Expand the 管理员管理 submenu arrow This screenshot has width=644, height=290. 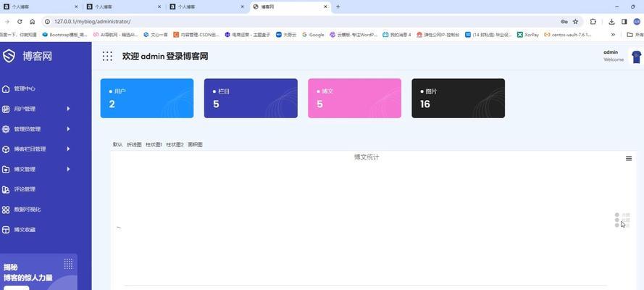(68, 129)
